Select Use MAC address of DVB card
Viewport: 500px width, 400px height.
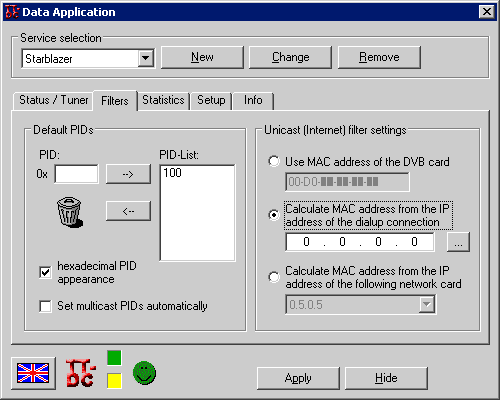pos(274,161)
